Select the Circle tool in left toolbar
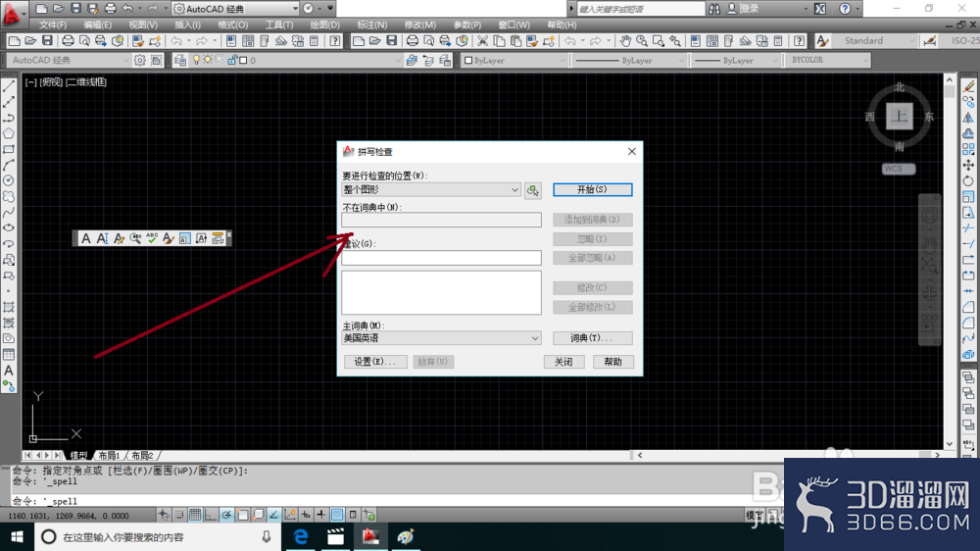Image resolution: width=980 pixels, height=551 pixels. pyautogui.click(x=9, y=180)
